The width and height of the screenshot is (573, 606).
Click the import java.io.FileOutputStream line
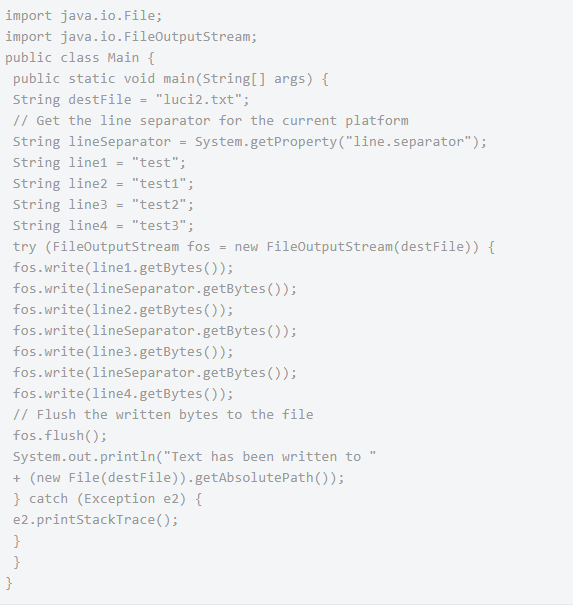click(x=131, y=37)
